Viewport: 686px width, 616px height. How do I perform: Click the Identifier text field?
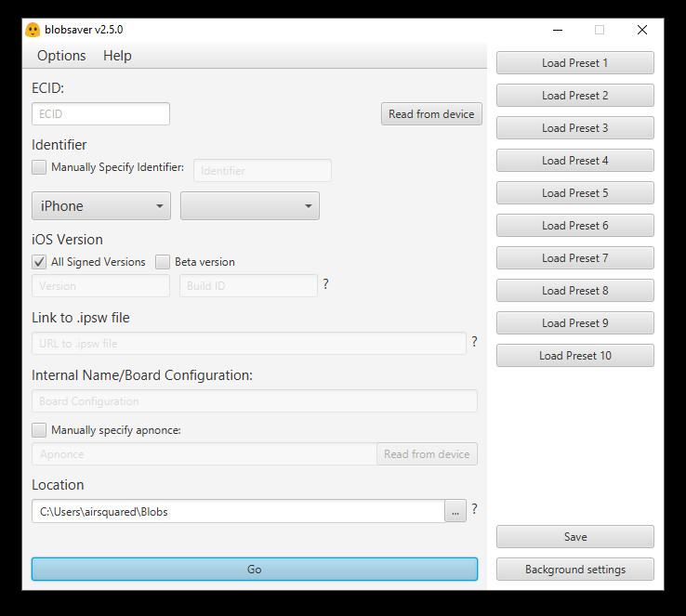click(262, 171)
